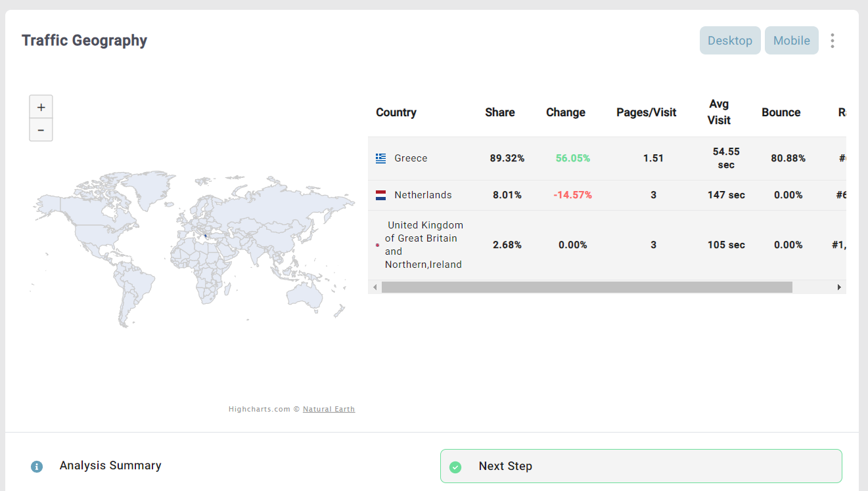868x491 pixels.
Task: Click the table's horizontal scrollbar thumb
Action: coord(586,287)
